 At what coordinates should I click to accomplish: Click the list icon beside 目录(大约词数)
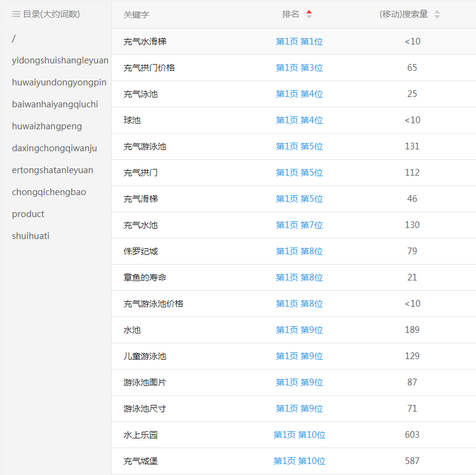point(16,14)
